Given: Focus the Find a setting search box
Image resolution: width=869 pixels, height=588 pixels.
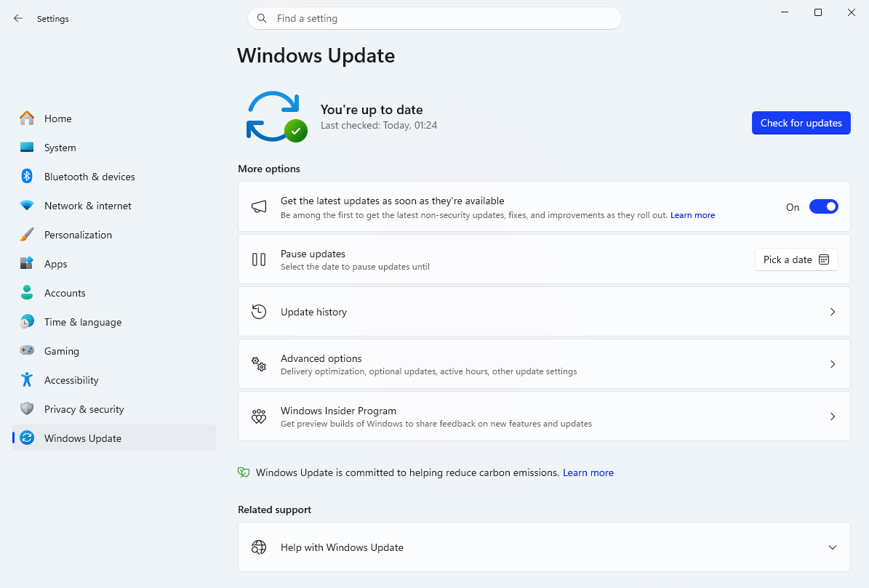Looking at the screenshot, I should 435,18.
